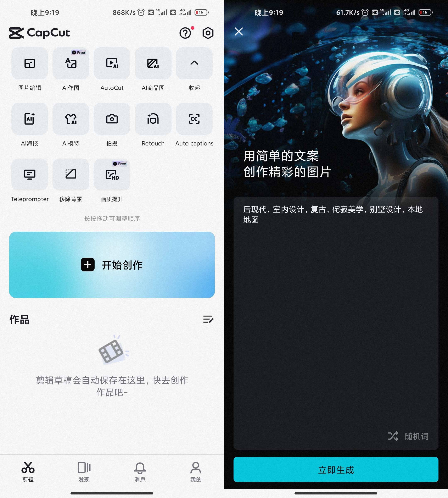The height and width of the screenshot is (498, 448).
Task: Enable 随机词 random prompt feature
Action: (409, 436)
